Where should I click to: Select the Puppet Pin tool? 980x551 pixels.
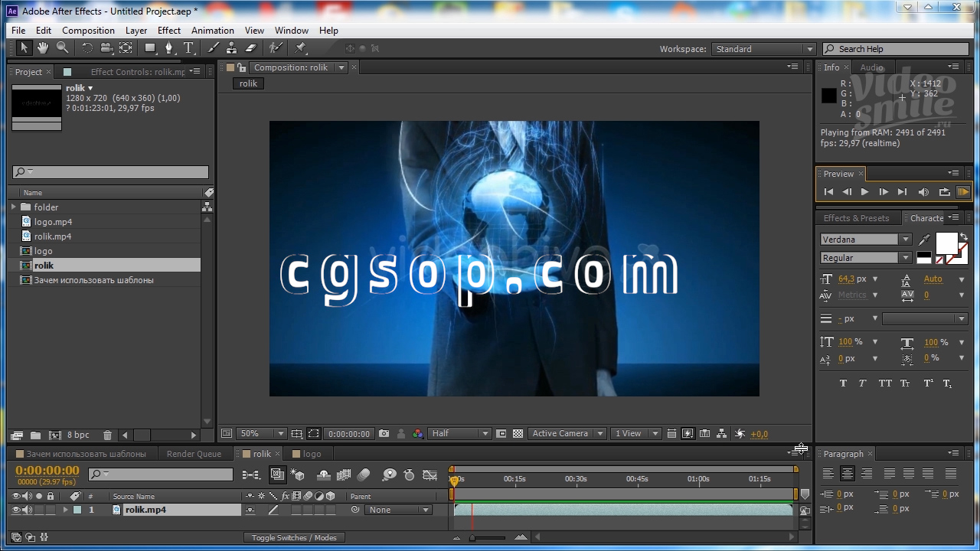[300, 48]
